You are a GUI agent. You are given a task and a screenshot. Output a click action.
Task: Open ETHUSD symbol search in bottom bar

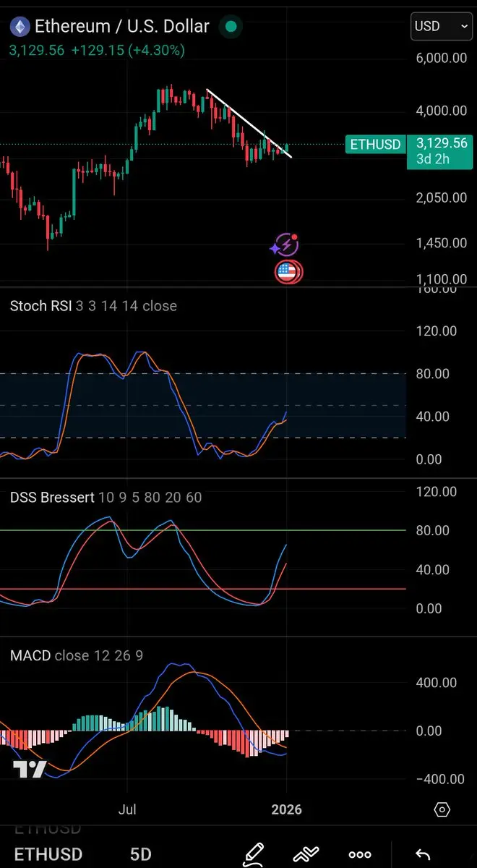point(48,854)
